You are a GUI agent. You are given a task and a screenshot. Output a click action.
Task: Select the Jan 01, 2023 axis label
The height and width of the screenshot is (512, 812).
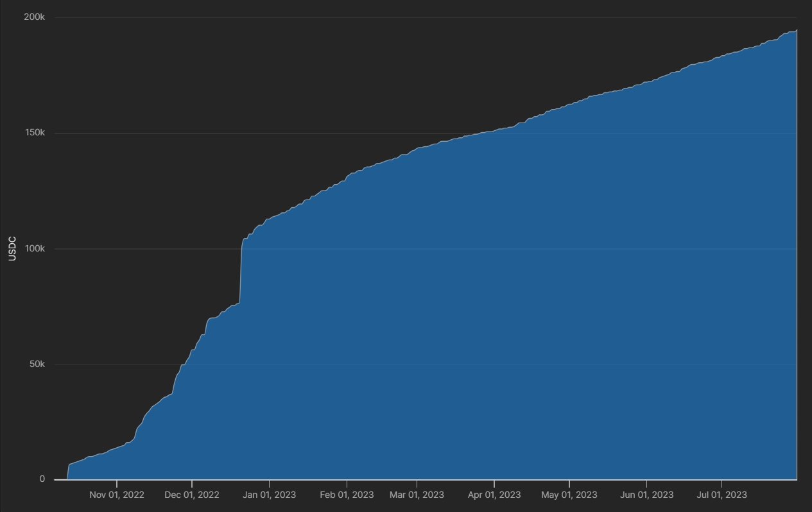pos(270,495)
